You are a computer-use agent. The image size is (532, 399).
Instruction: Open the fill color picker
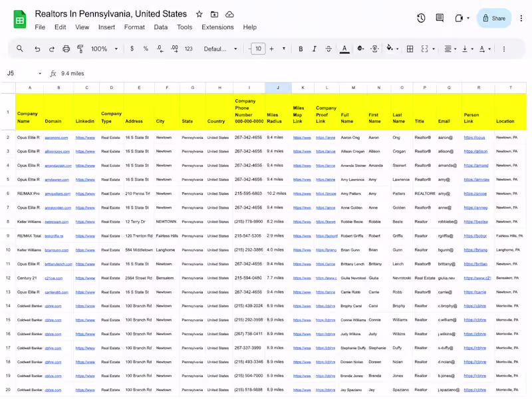390,49
